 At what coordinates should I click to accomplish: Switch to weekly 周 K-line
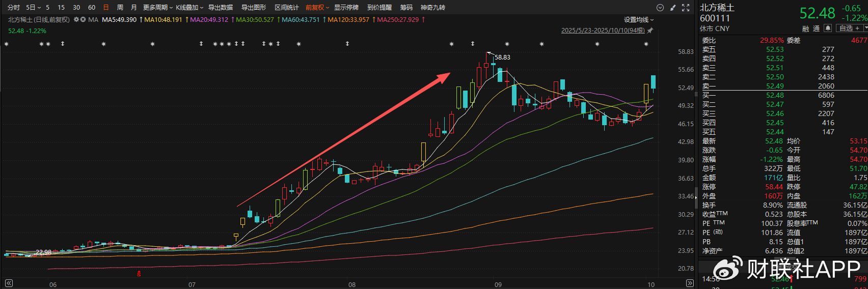click(120, 8)
